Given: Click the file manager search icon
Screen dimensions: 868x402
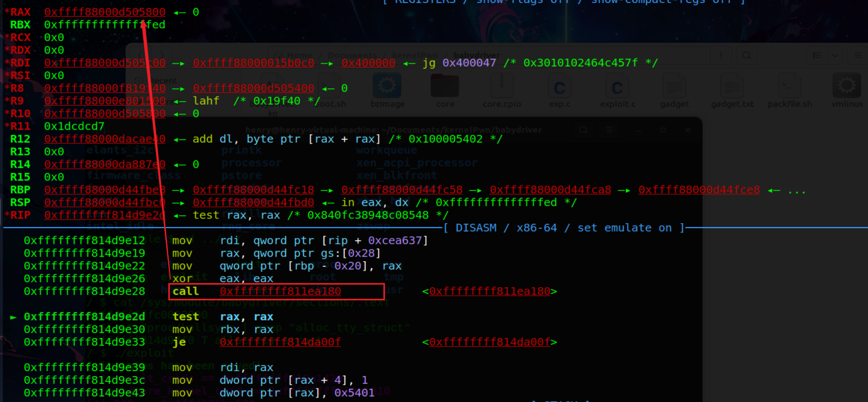Looking at the screenshot, I should pyautogui.click(x=746, y=55).
